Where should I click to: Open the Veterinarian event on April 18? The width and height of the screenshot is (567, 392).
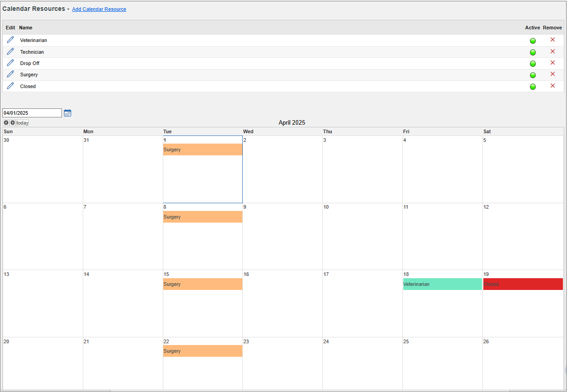(x=442, y=284)
